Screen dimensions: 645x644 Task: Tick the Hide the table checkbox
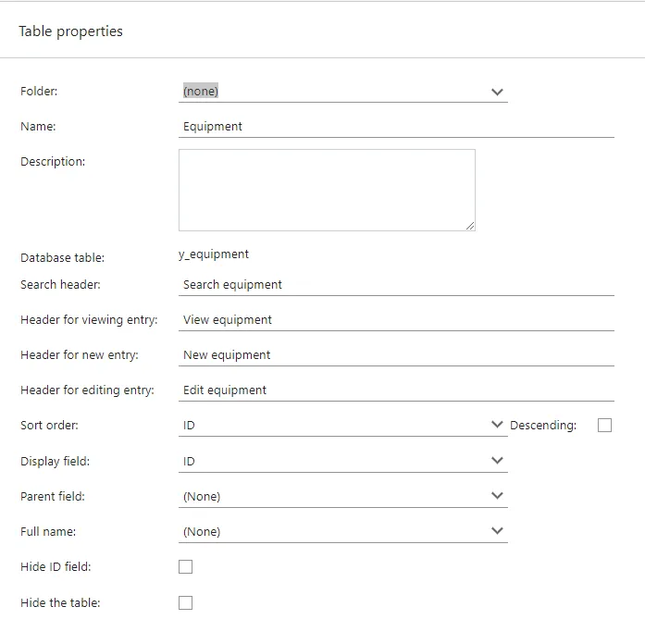185,602
